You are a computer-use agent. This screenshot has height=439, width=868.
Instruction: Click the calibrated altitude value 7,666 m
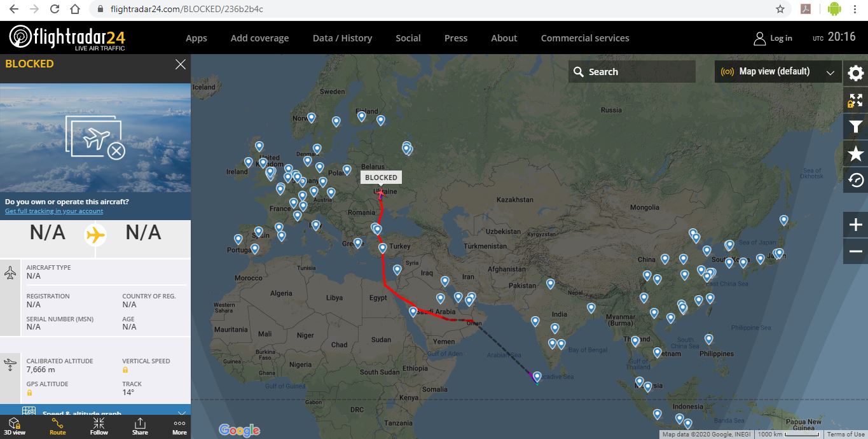click(41, 370)
